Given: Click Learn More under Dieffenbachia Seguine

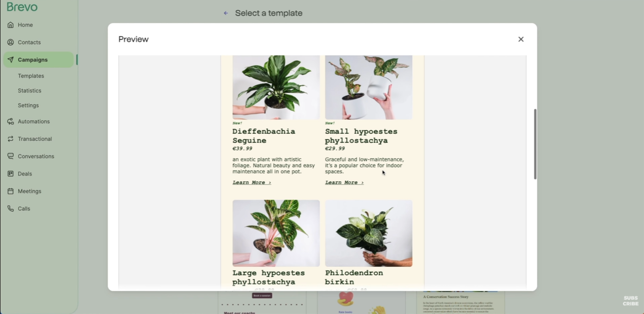Looking at the screenshot, I should 252,182.
